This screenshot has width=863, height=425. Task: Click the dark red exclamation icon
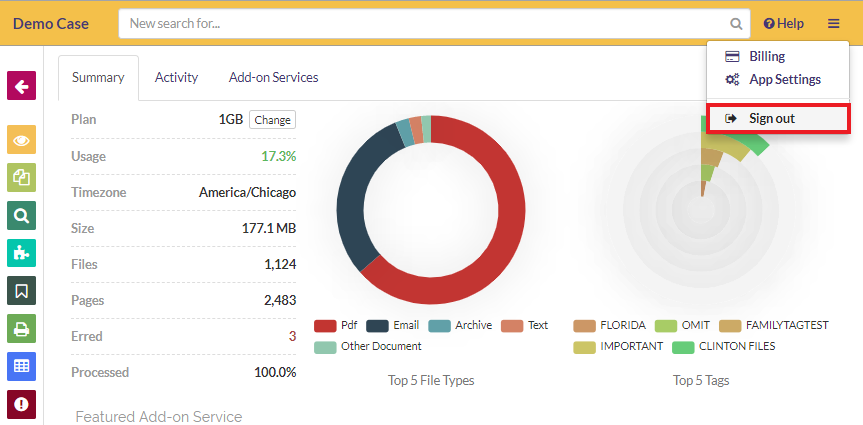pos(21,404)
